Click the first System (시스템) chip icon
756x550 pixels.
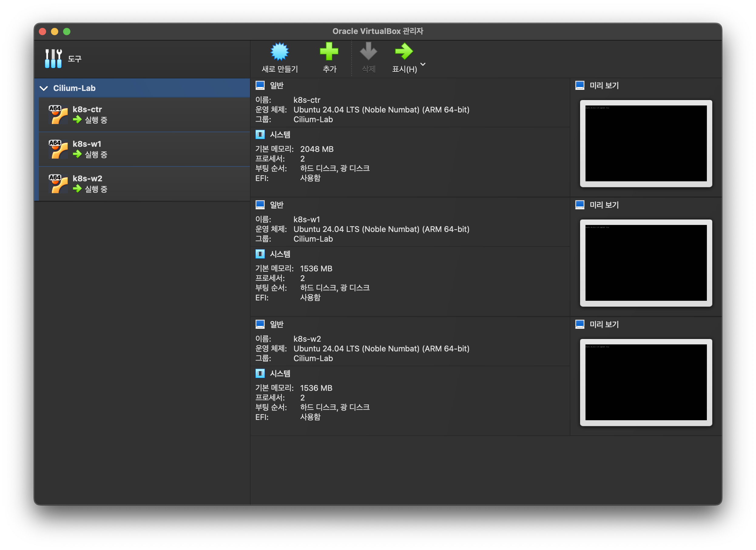pos(260,135)
